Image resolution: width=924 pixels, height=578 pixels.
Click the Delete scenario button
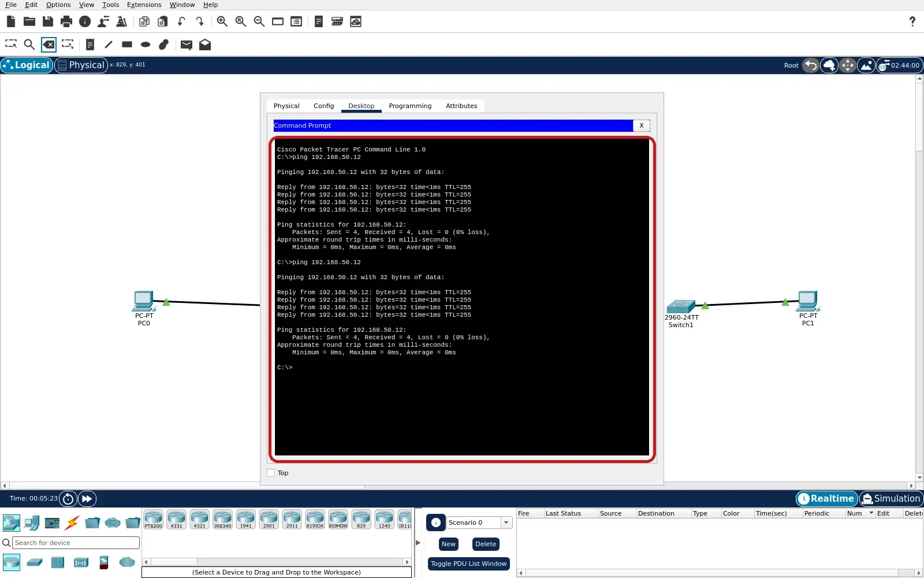[x=486, y=544]
